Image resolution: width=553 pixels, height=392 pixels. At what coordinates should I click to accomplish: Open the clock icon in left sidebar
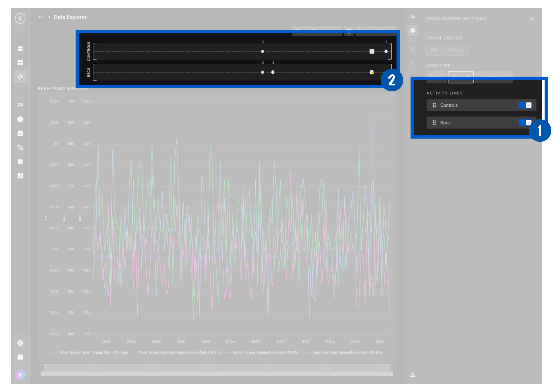20,119
